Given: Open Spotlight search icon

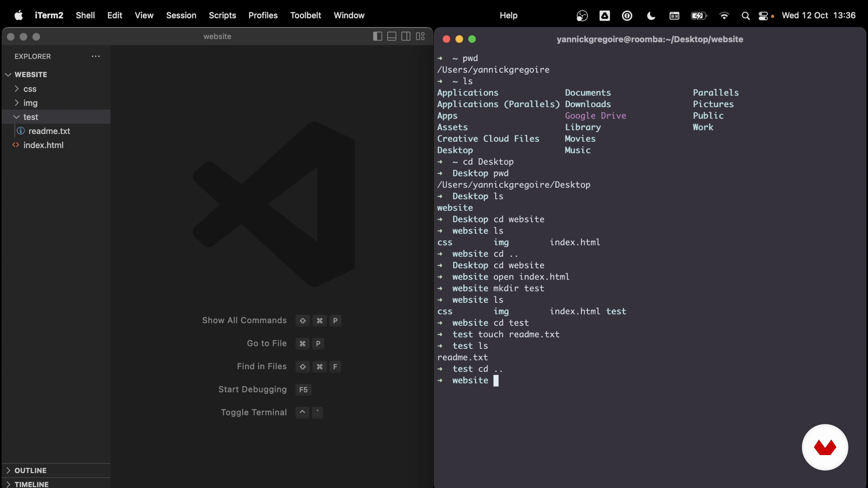Looking at the screenshot, I should tap(746, 16).
